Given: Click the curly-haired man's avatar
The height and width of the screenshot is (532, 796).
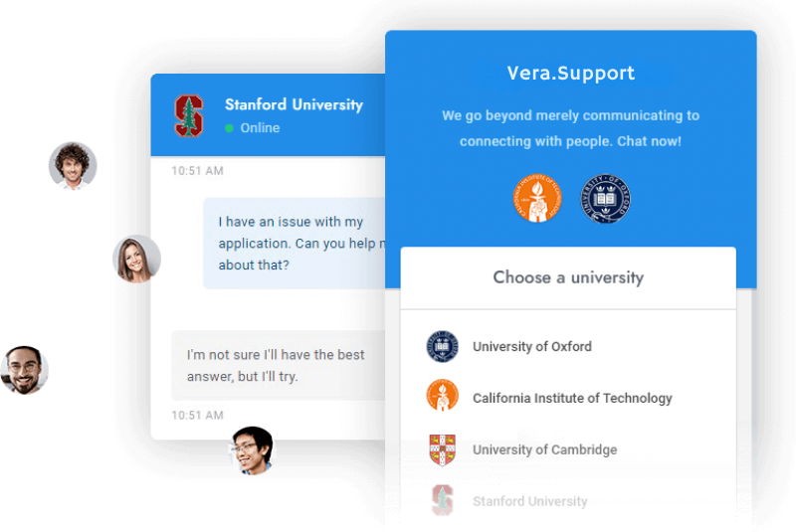Looking at the screenshot, I should [73, 166].
